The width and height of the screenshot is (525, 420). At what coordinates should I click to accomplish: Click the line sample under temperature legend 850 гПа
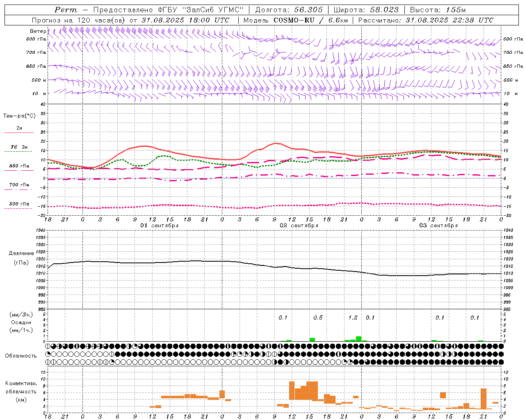19,170
